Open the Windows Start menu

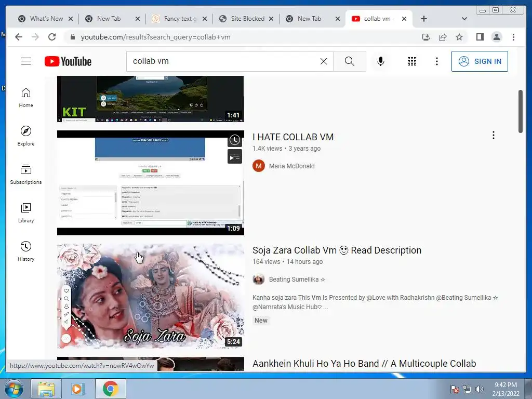pos(14,389)
